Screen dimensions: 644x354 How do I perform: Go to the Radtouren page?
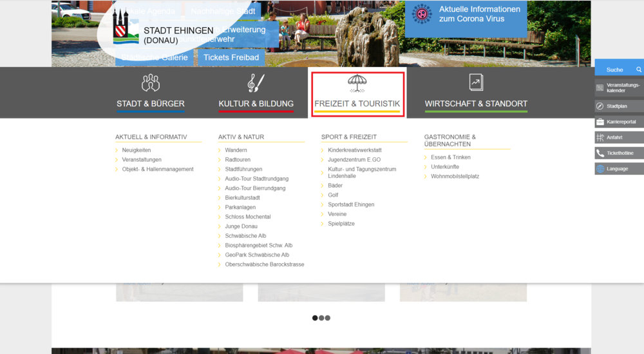coord(238,159)
